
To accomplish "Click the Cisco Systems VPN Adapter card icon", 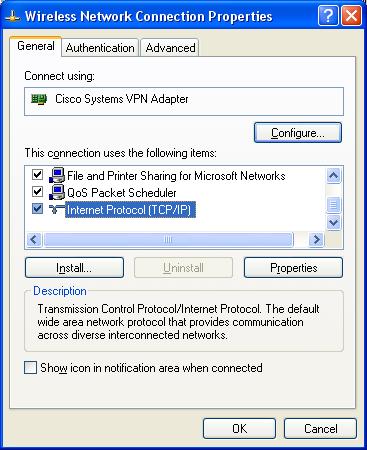I will tap(39, 99).
